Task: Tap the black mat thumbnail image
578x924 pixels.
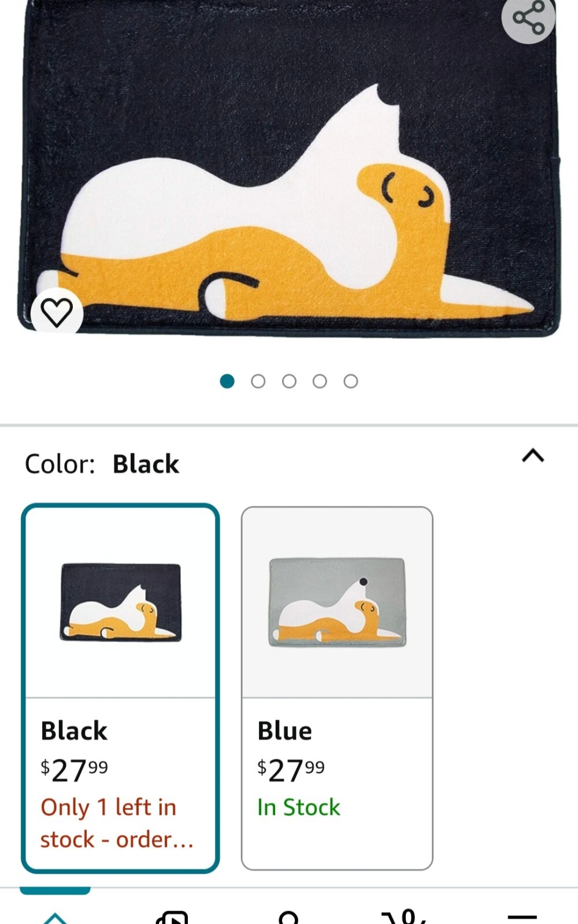Action: point(120,602)
